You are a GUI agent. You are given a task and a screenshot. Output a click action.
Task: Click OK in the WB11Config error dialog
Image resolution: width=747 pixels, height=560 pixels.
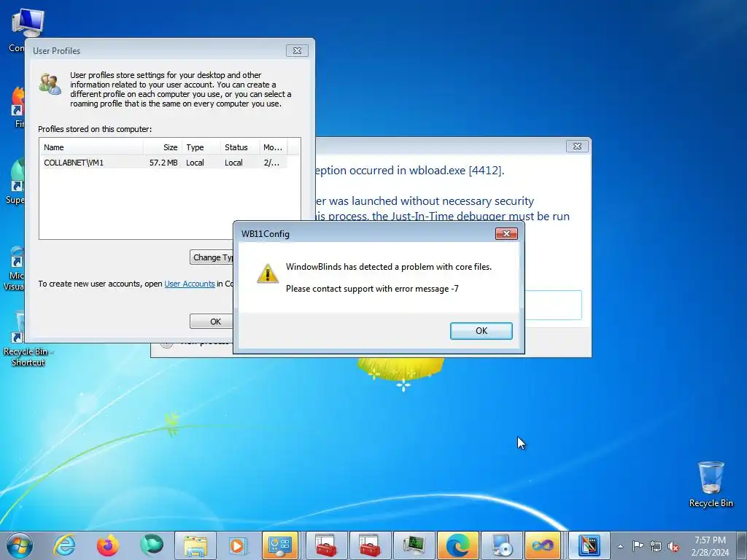point(481,331)
